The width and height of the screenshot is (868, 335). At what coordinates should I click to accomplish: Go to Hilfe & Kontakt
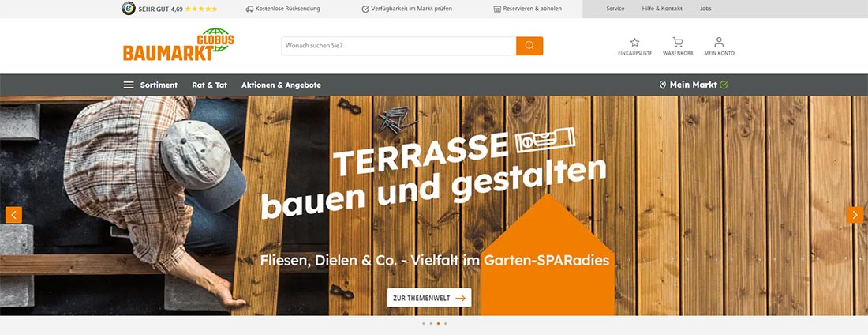coord(662,9)
